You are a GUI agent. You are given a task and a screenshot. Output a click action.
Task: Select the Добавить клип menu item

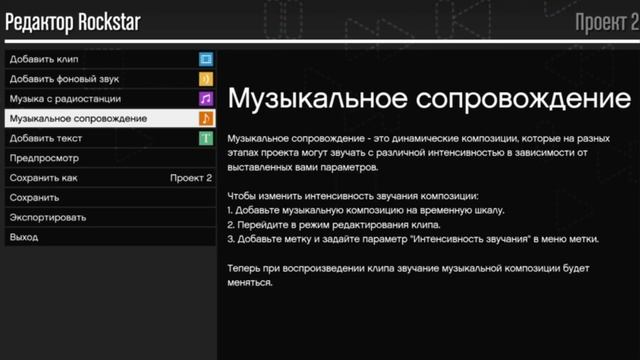(x=110, y=59)
